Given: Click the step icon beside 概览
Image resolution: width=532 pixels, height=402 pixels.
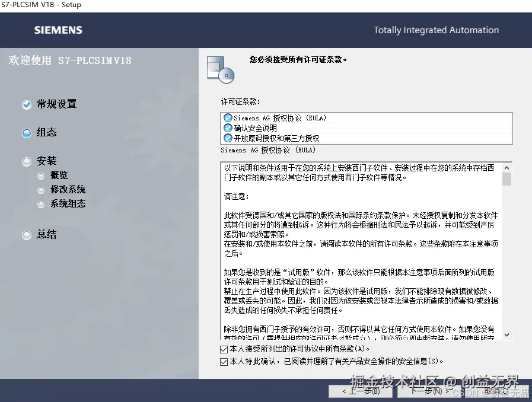Looking at the screenshot, I should (x=41, y=176).
